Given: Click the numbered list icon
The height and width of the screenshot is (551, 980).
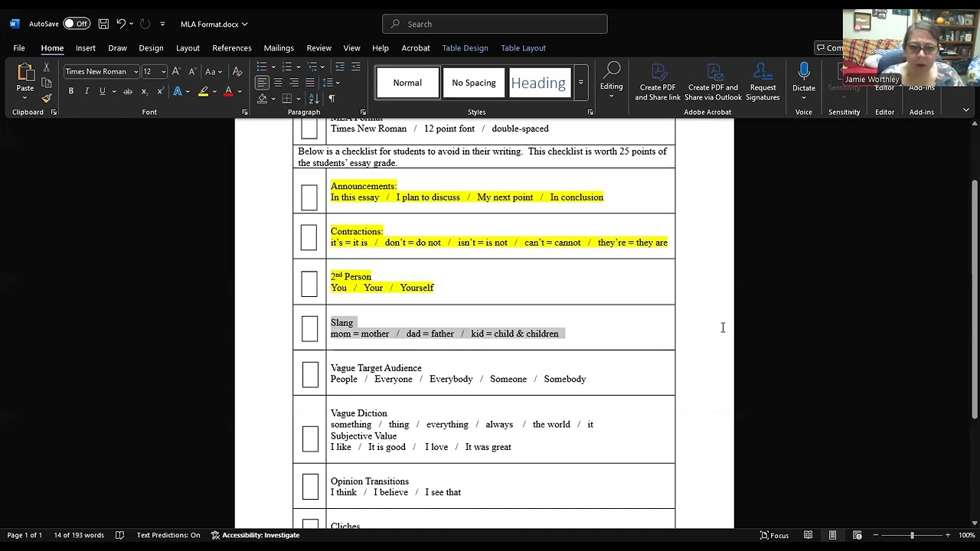Looking at the screenshot, I should click(x=287, y=67).
